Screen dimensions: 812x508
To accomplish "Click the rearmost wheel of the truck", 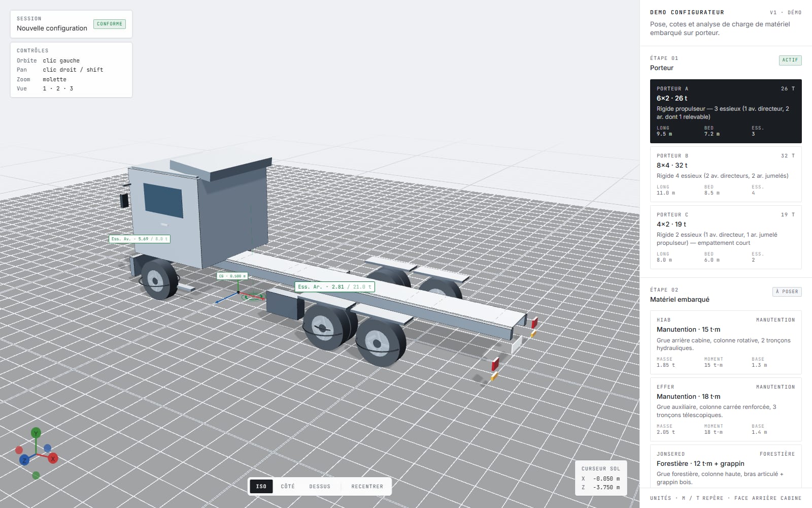I will (x=381, y=343).
